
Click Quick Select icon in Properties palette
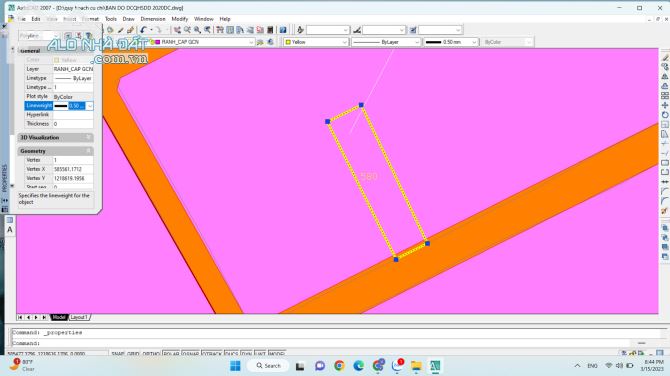(88, 36)
